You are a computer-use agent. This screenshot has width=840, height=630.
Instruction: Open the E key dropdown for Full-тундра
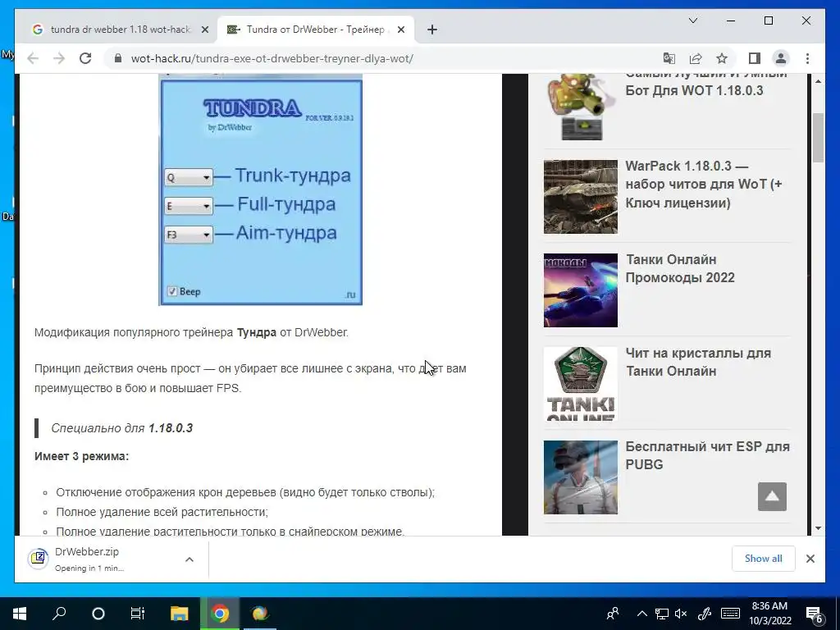point(189,206)
